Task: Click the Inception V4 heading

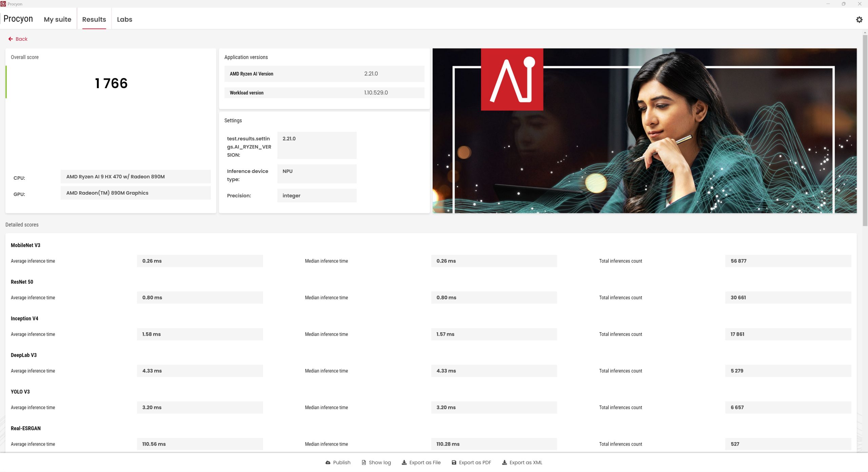Action: click(24, 318)
